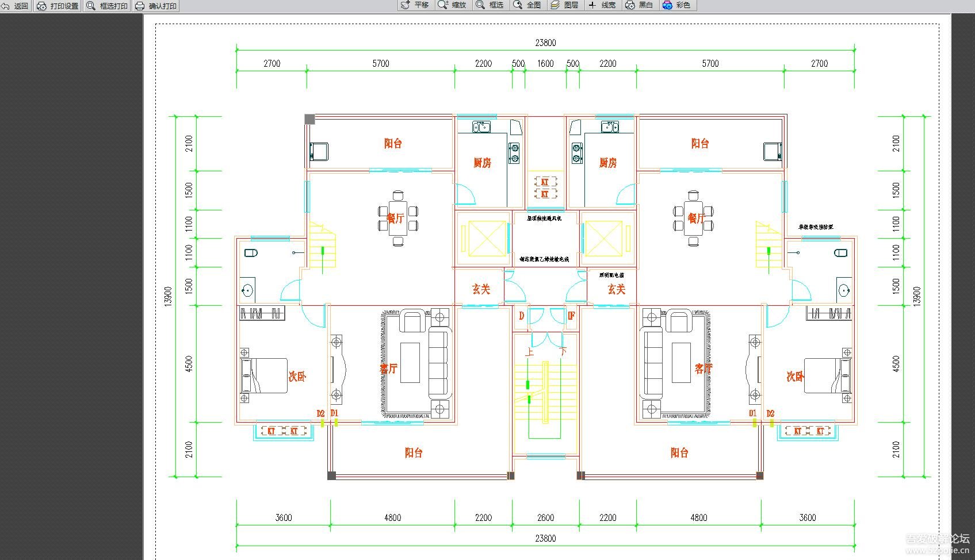Screen dimensions: 975x560
Task: Click the 下 label in the stairwell
Action: (563, 351)
